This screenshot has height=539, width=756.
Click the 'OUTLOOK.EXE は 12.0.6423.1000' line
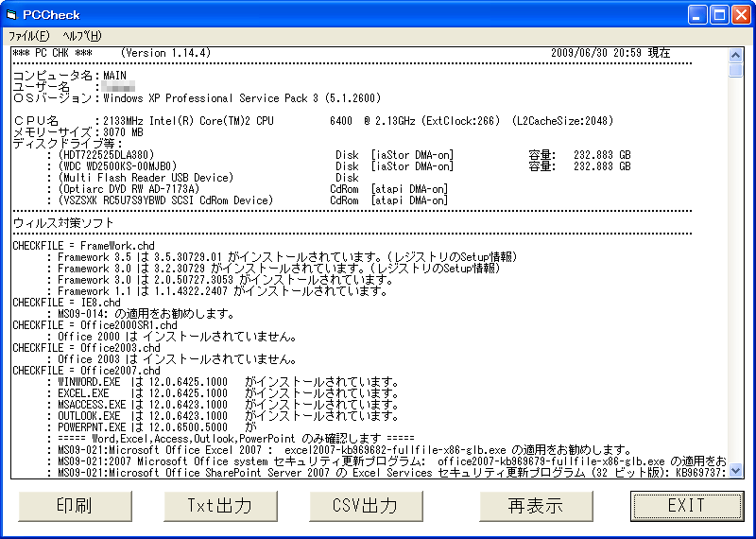click(223, 416)
